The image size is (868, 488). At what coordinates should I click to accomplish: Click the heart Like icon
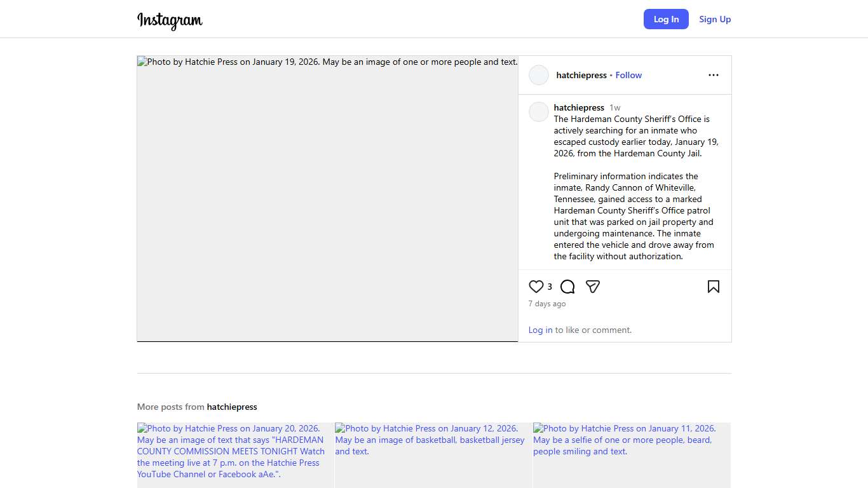(x=536, y=287)
